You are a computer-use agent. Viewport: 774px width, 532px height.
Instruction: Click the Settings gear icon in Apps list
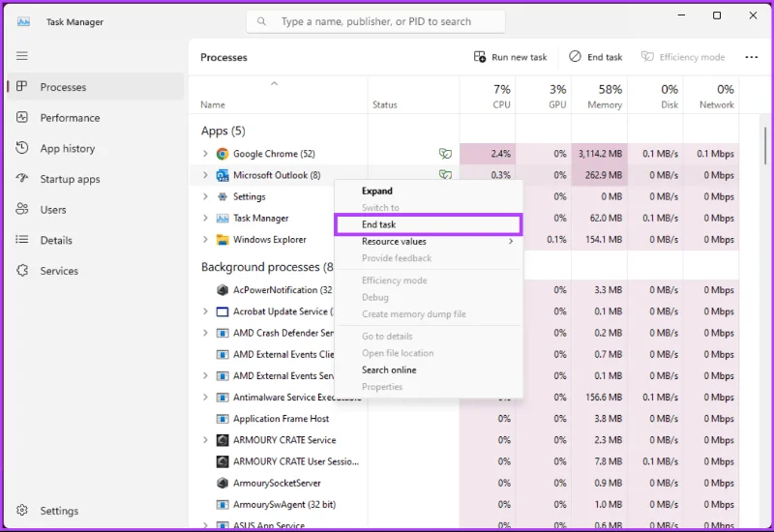coord(223,196)
